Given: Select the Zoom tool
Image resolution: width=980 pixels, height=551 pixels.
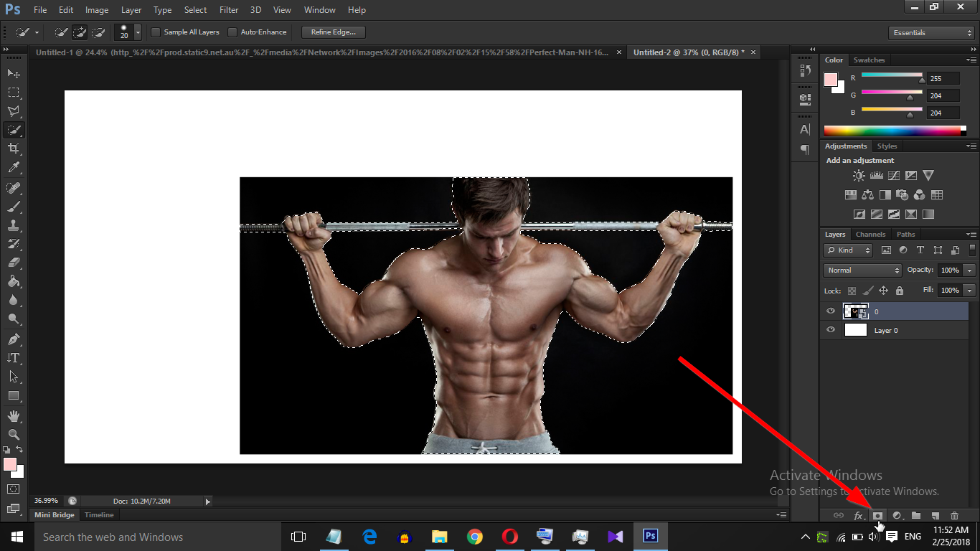Looking at the screenshot, I should click(13, 434).
